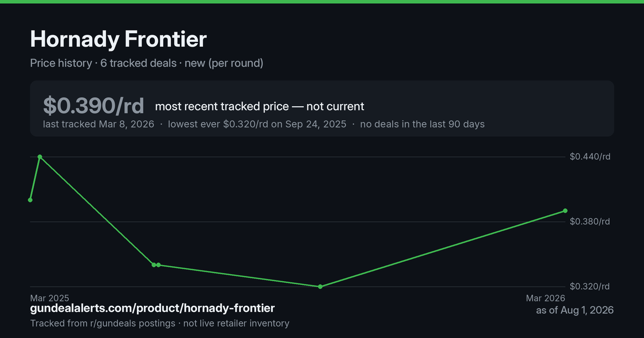Click 'most recent tracked price — not current'
The width and height of the screenshot is (644, 338).
tap(260, 106)
